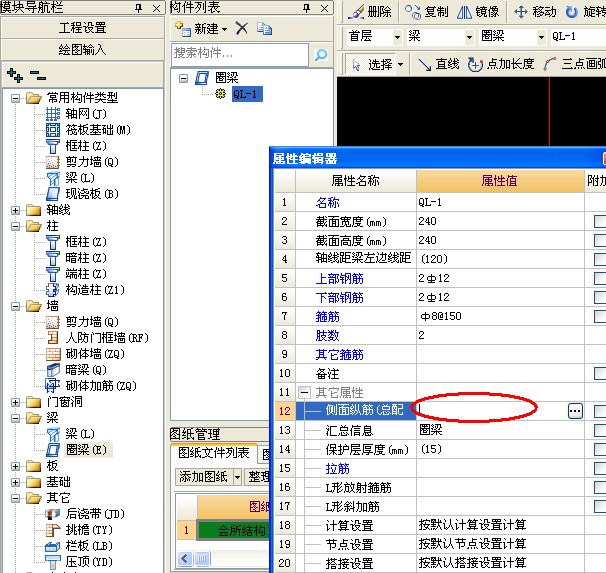Expand the 板 folder
The width and height of the screenshot is (606, 573).
coord(15,466)
